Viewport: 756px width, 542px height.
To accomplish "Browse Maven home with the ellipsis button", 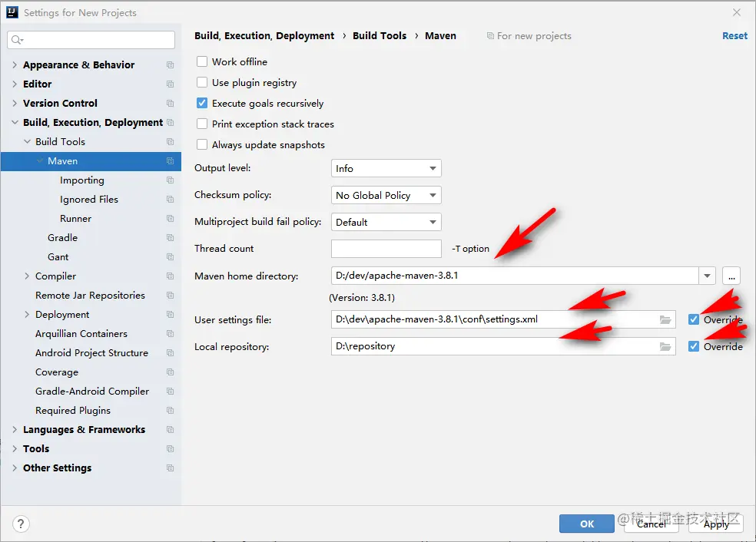I will coord(731,276).
